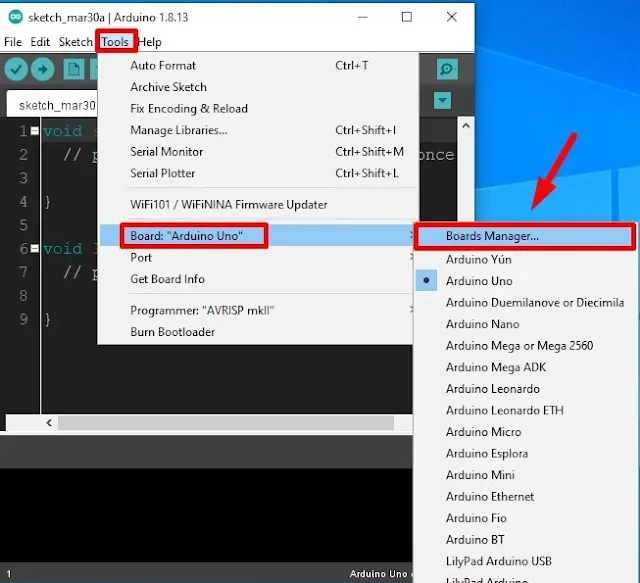
Task: Choose the Arduino Leonardo ETH board
Action: pyautogui.click(x=525, y=410)
